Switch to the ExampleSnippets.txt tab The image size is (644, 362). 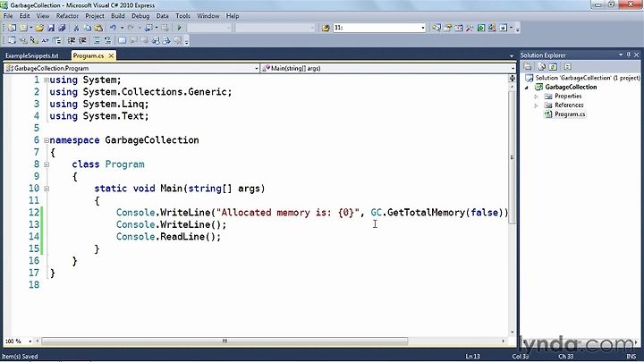(x=32, y=55)
